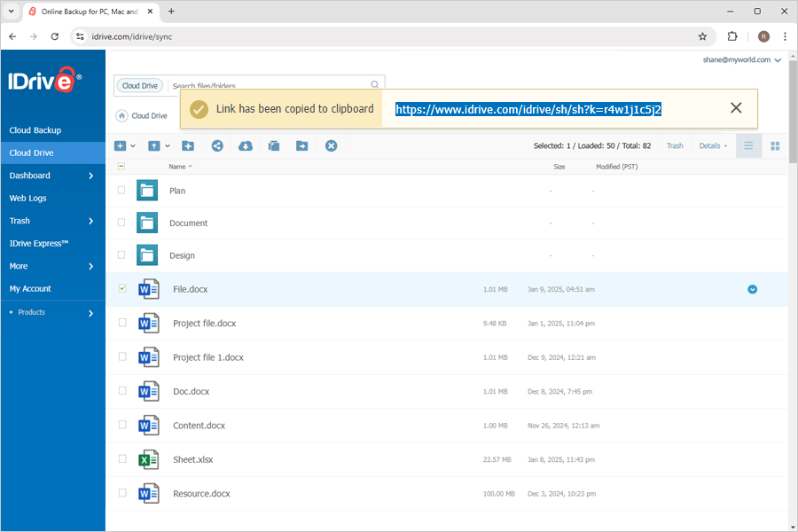Open browser Extensions puzzle icon

732,36
